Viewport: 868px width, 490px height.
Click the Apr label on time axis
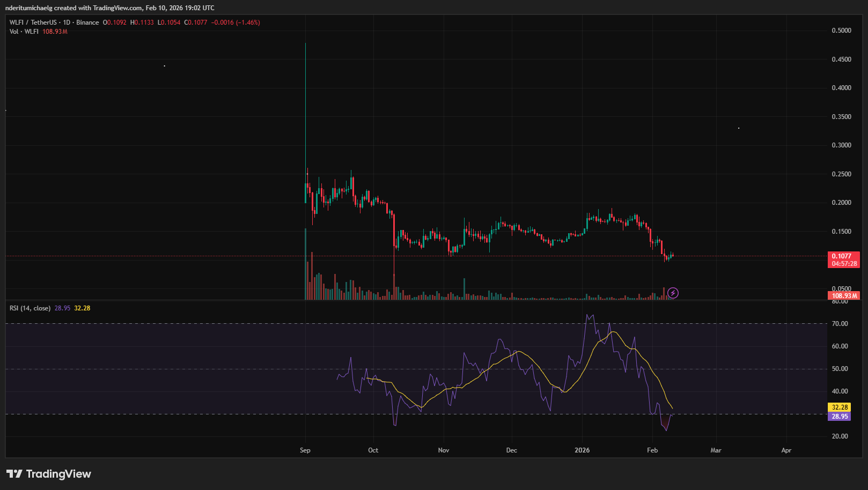[x=786, y=450]
